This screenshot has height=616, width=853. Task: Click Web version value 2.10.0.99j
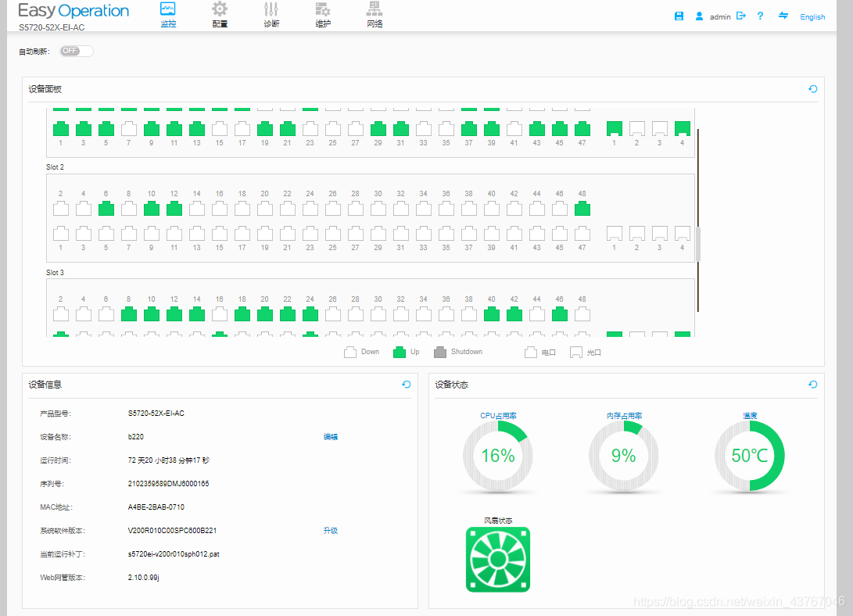pos(143,578)
